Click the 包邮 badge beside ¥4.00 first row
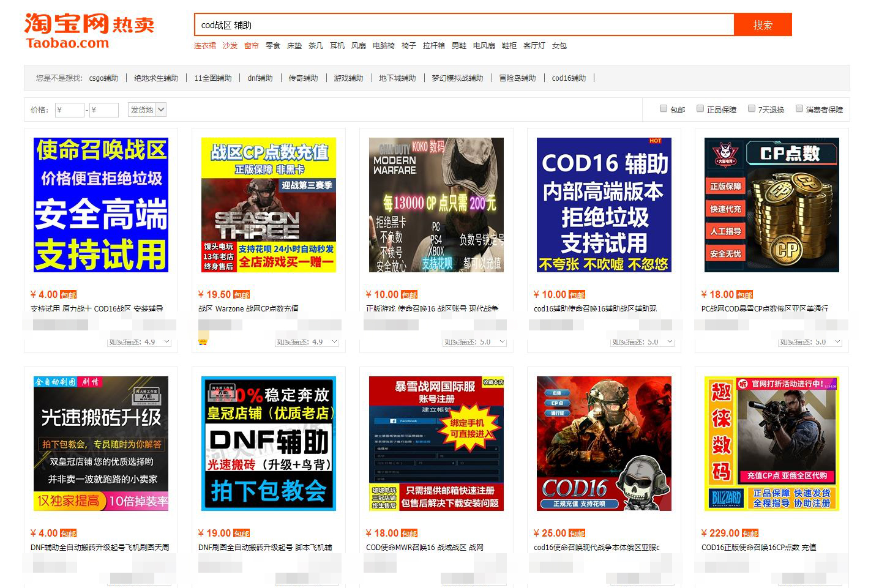 coord(69,295)
